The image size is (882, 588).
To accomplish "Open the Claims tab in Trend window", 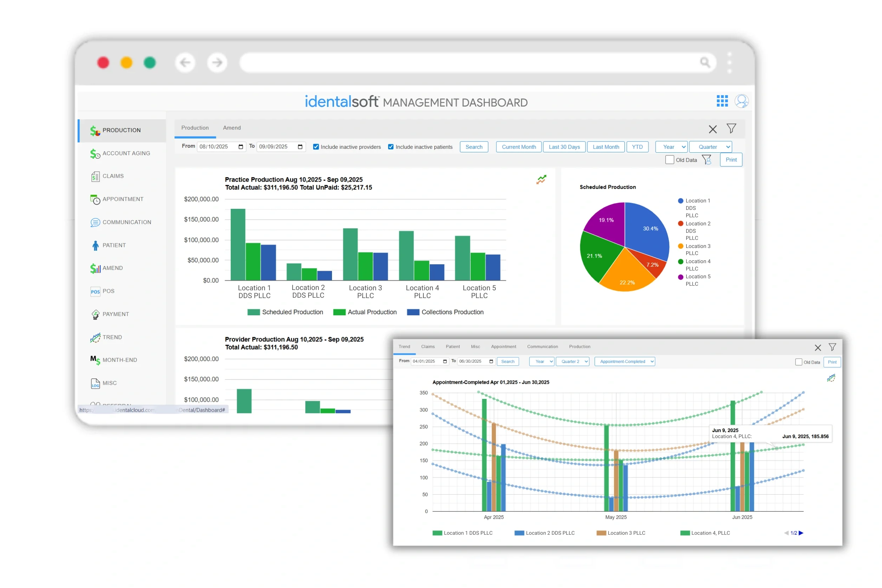I will (x=428, y=346).
